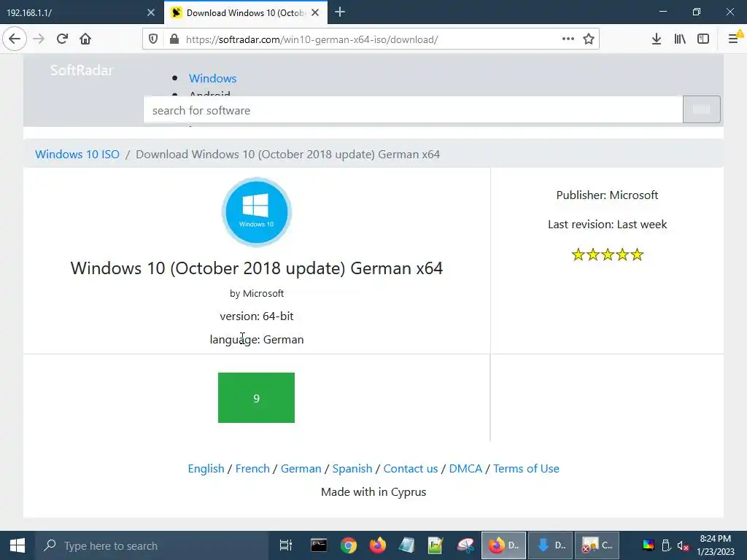
Task: Open the DMCA link
Action: point(465,469)
